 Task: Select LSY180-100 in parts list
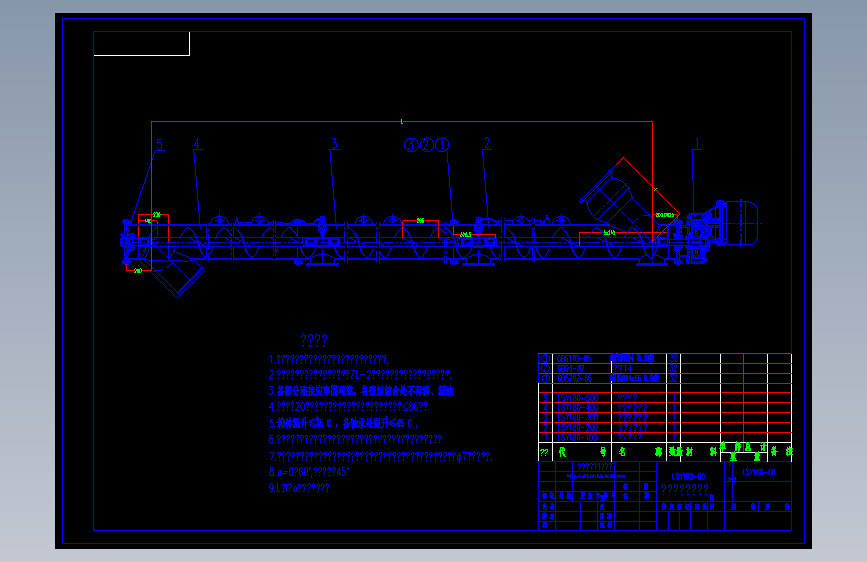click(x=578, y=438)
